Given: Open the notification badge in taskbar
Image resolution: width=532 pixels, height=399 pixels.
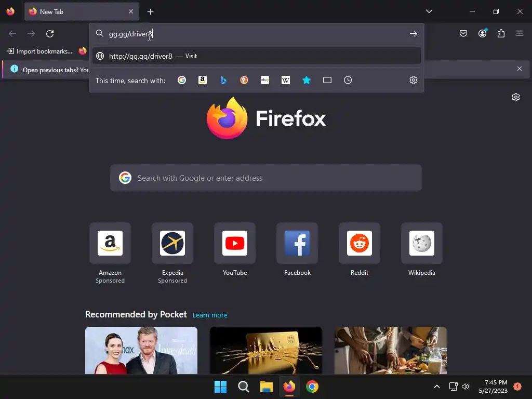Looking at the screenshot, I should click(517, 387).
